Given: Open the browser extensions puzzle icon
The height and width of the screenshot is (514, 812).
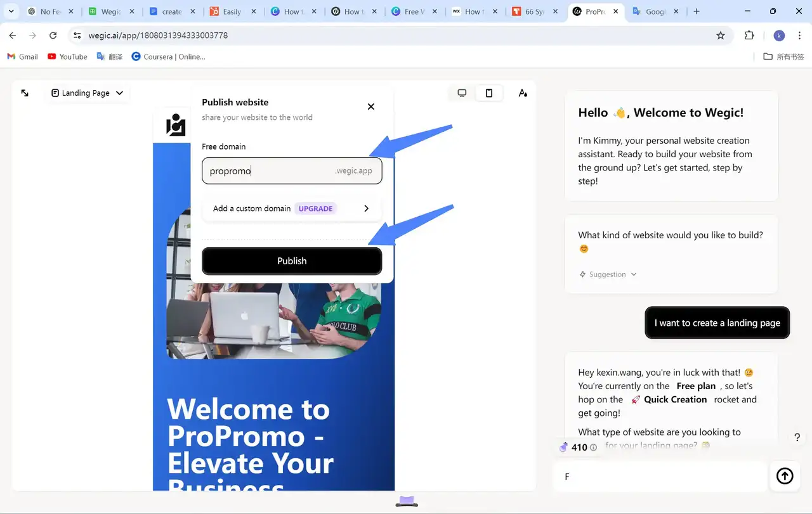Looking at the screenshot, I should pyautogui.click(x=749, y=35).
